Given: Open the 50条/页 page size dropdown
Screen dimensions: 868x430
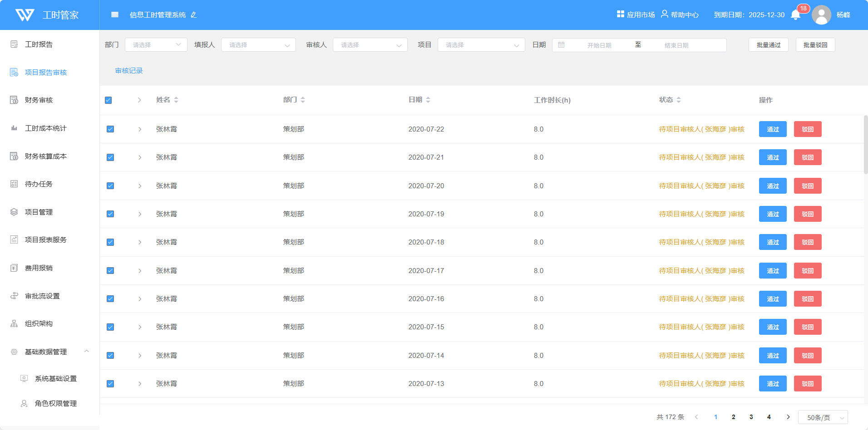Looking at the screenshot, I should coord(823,417).
